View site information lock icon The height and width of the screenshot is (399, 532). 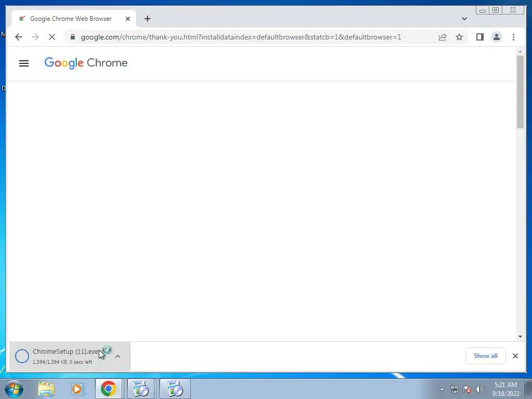[73, 37]
